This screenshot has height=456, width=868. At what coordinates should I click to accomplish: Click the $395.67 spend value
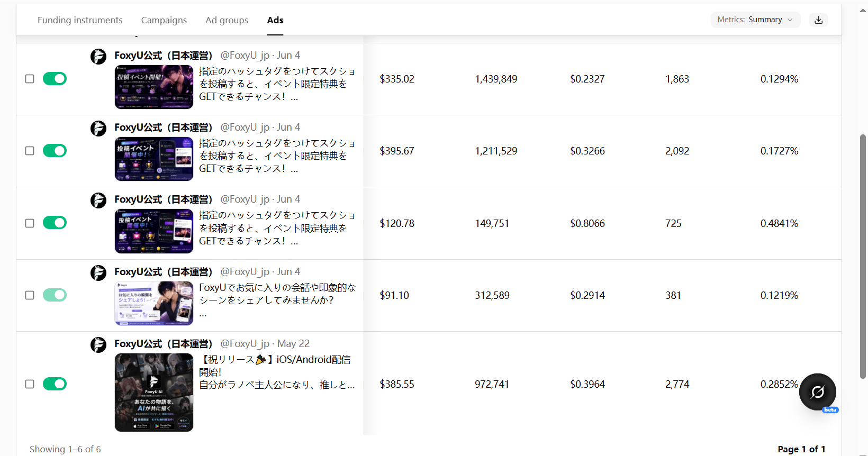(x=397, y=151)
